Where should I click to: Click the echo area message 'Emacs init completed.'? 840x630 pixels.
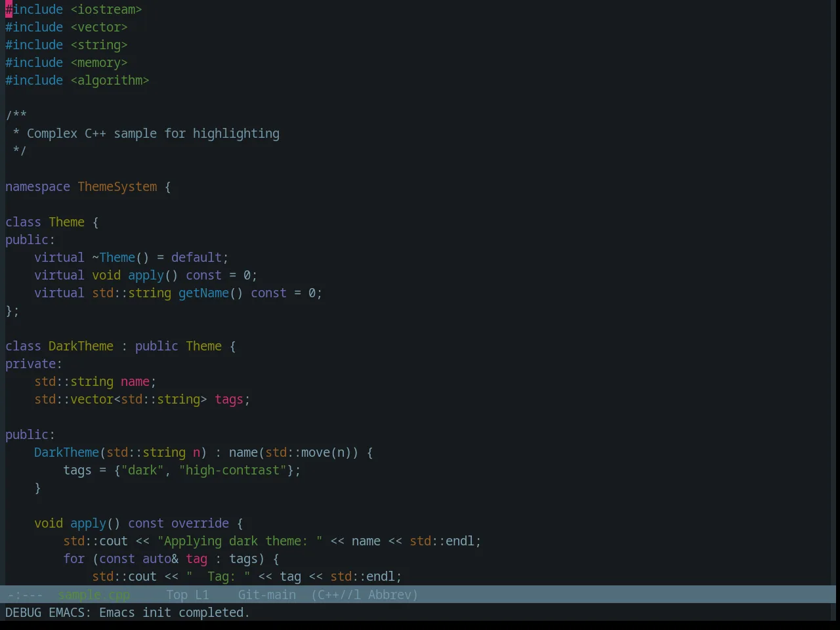pyautogui.click(x=175, y=612)
